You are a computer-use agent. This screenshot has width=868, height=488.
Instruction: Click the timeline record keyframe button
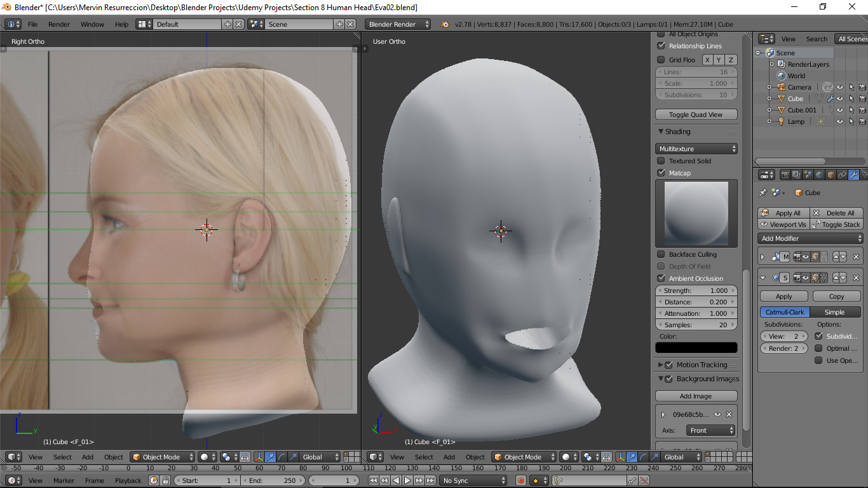(520, 481)
